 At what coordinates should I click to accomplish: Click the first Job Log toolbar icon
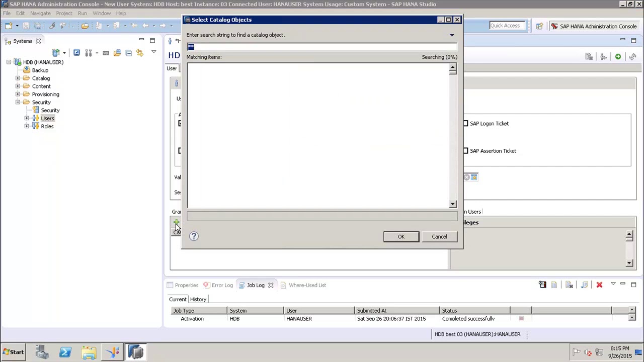click(542, 285)
